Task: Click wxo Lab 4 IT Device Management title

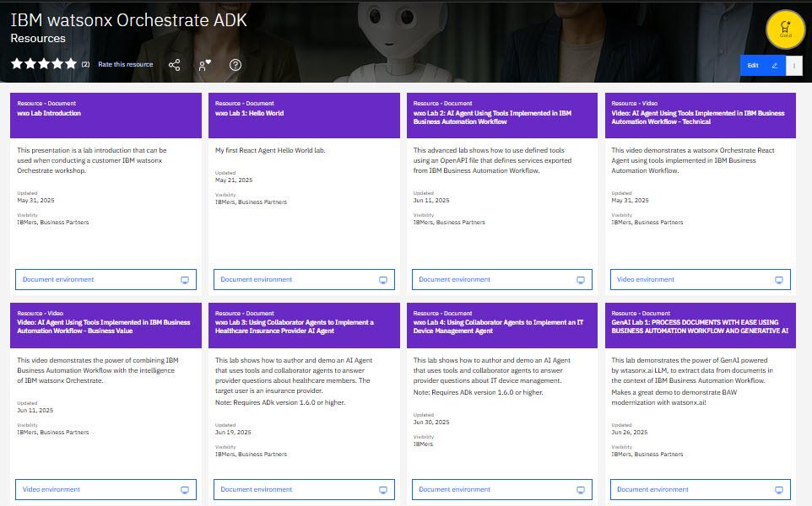Action: [498, 326]
